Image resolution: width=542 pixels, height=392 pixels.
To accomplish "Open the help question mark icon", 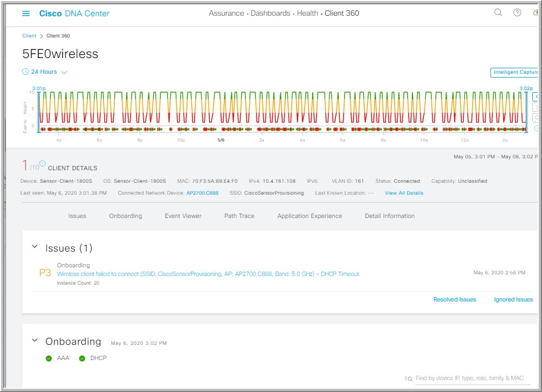I will [x=517, y=13].
